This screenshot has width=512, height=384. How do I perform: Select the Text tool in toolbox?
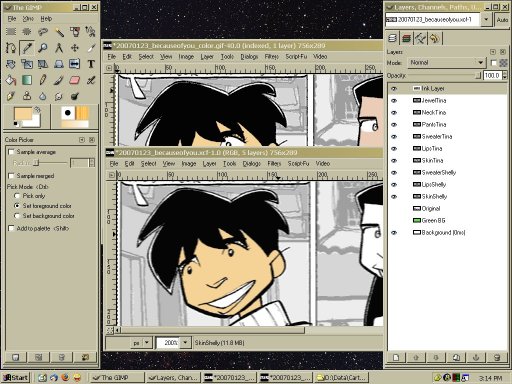91,64
